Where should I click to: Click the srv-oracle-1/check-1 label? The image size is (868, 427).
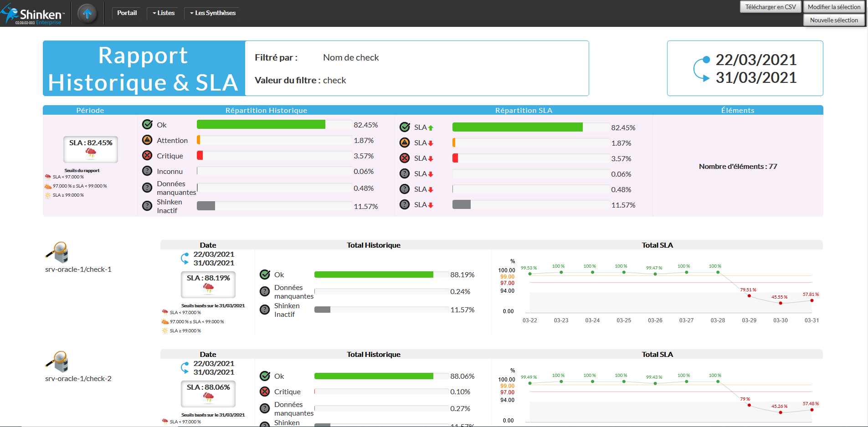tap(78, 269)
